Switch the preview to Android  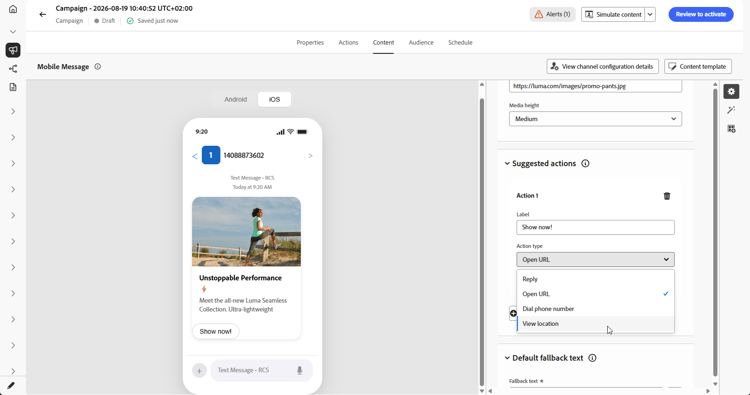pyautogui.click(x=235, y=99)
